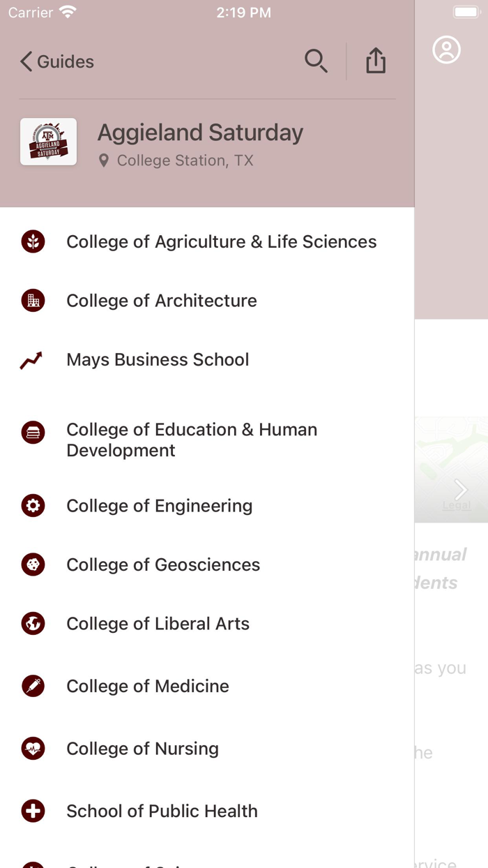
Task: Click the building icon beside College of Architecture
Action: click(33, 300)
